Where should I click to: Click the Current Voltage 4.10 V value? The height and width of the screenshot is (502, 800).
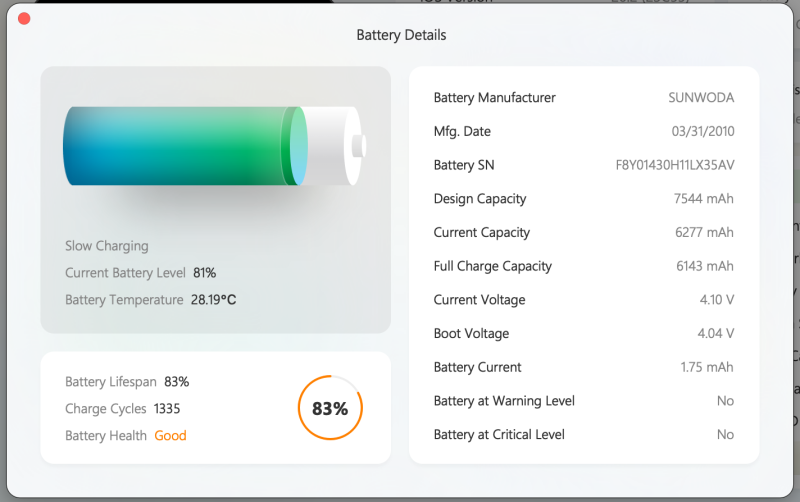(715, 300)
